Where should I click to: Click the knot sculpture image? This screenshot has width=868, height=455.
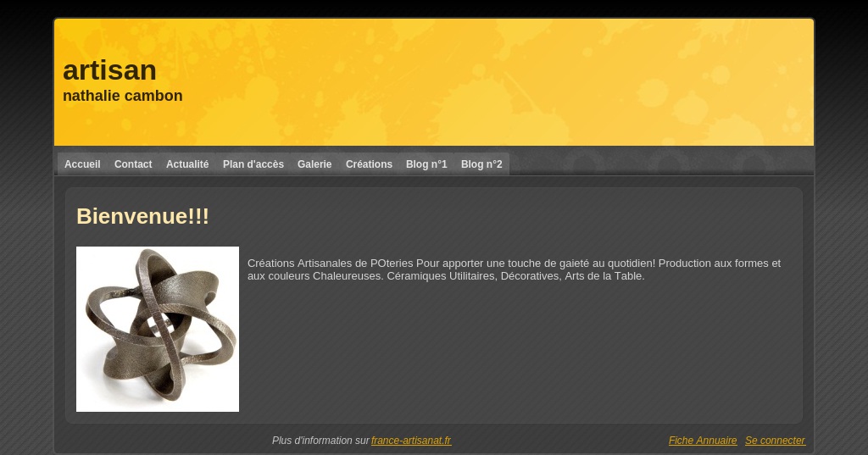pyautogui.click(x=158, y=330)
